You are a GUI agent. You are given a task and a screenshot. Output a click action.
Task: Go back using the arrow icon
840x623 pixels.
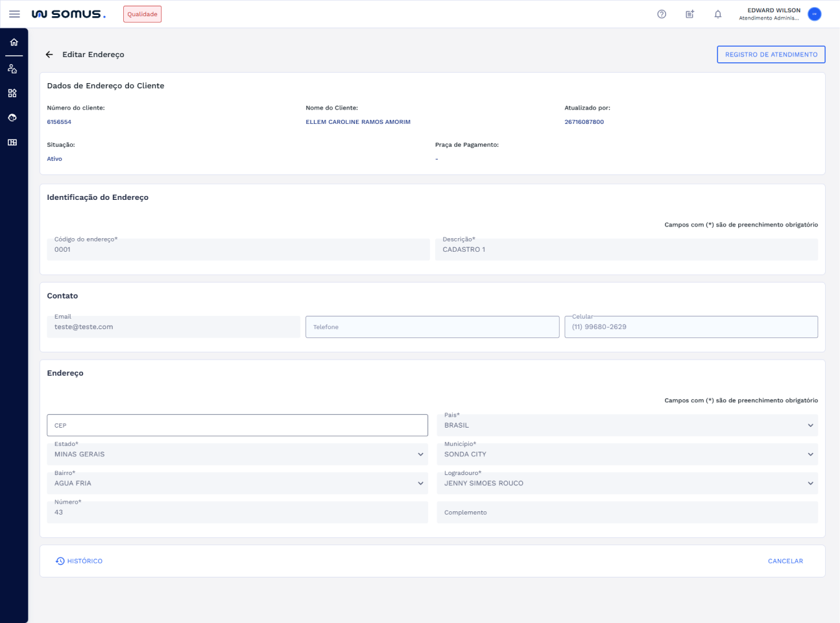(x=49, y=55)
